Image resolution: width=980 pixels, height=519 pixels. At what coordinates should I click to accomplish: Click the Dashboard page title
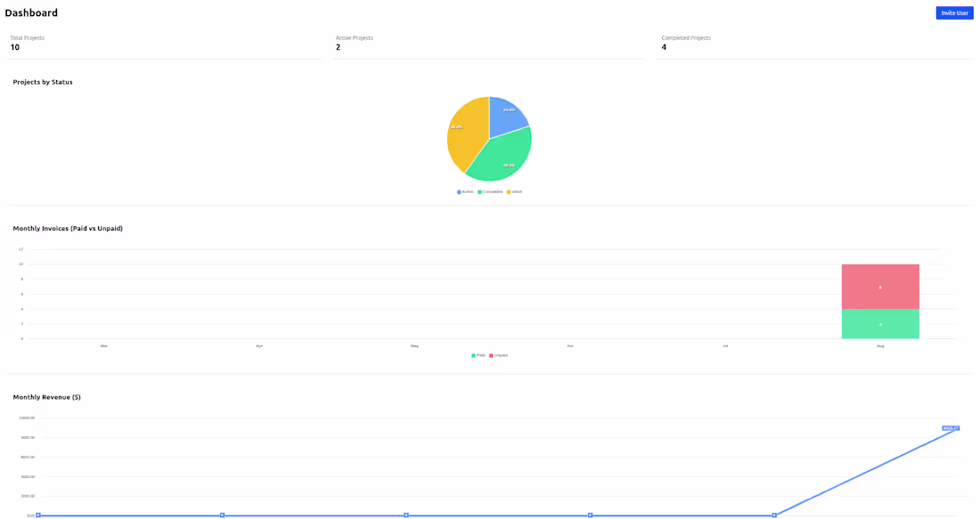click(33, 12)
